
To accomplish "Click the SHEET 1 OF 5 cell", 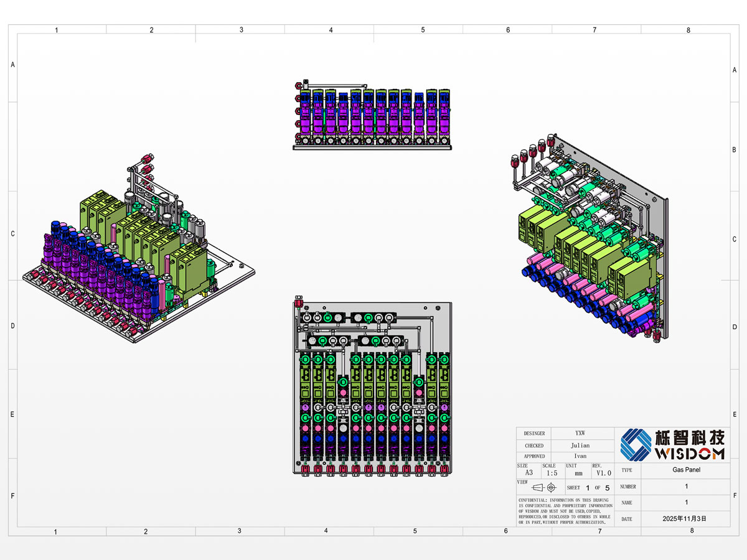I will coord(589,487).
